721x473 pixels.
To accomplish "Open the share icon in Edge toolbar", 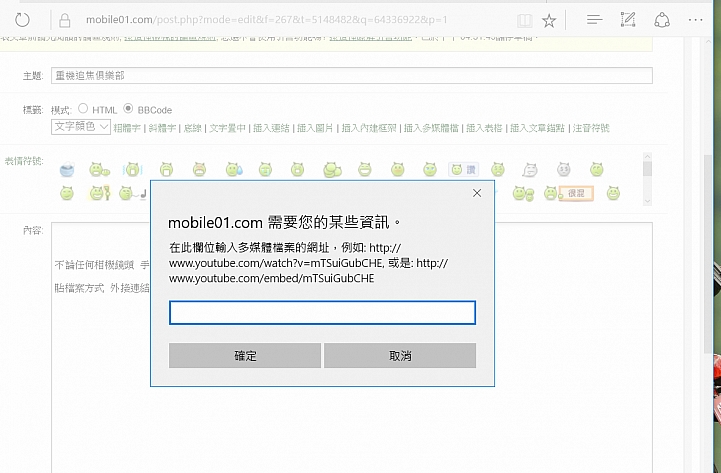I will pos(662,20).
